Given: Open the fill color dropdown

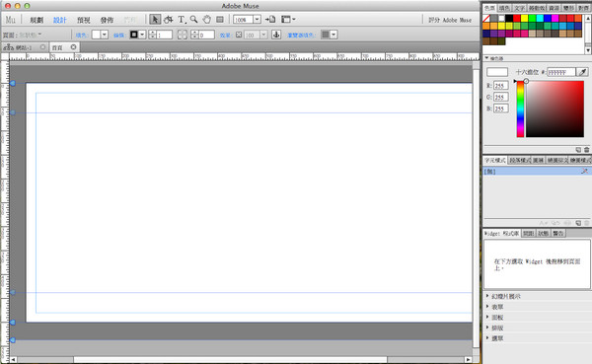Looking at the screenshot, I should [x=105, y=35].
